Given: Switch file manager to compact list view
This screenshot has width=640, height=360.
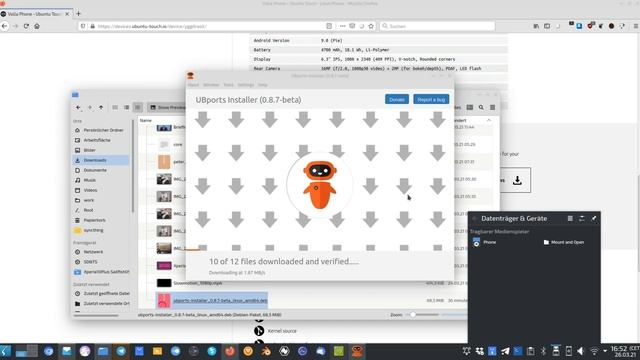Looking at the screenshot, I should coord(127,107).
